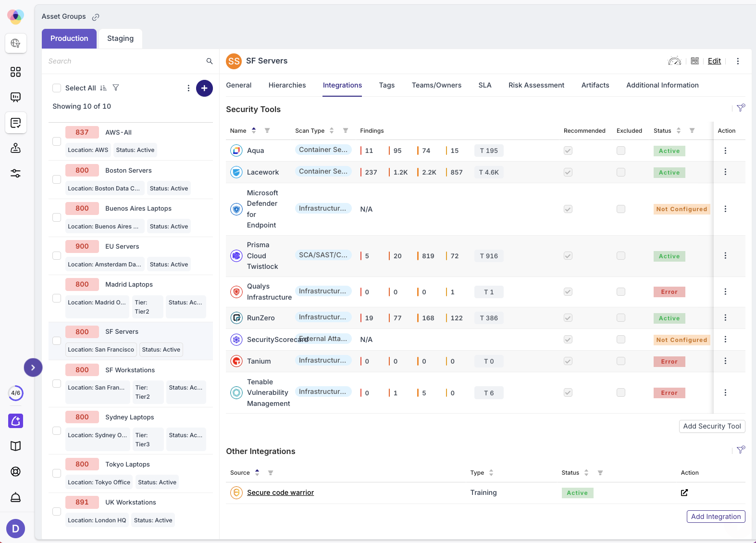Open external link icon for Secure code warrior
This screenshot has height=543, width=756.
pos(684,492)
